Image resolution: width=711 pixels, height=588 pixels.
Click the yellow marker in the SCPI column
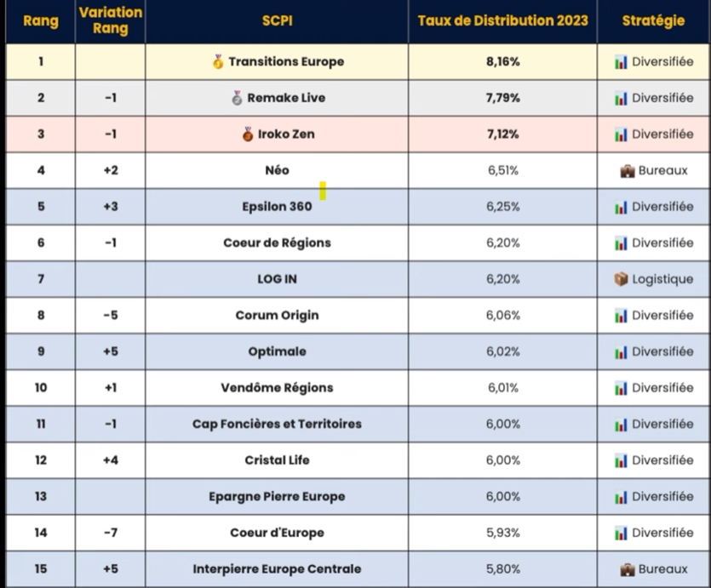coord(324,190)
